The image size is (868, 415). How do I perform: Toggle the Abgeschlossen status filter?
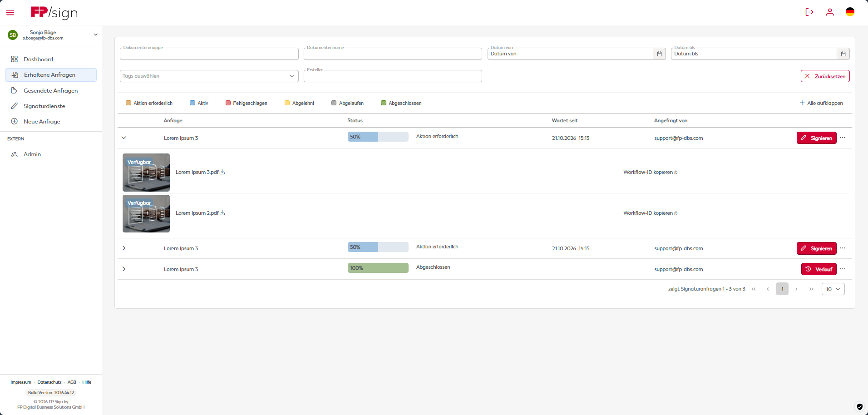pyautogui.click(x=401, y=103)
